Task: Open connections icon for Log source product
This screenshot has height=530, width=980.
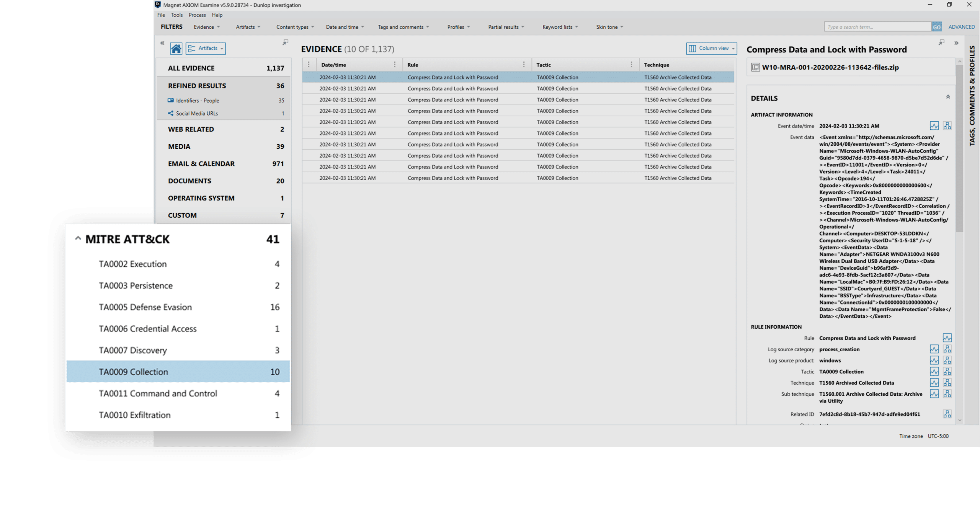Action: point(947,360)
